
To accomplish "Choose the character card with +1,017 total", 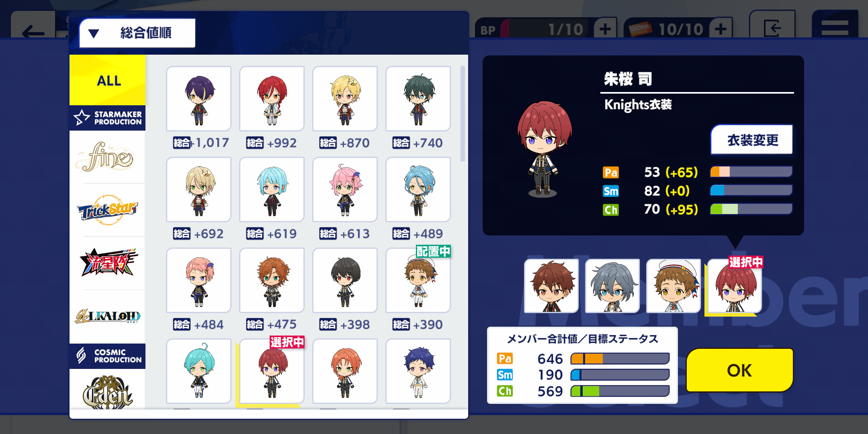I will (x=199, y=98).
